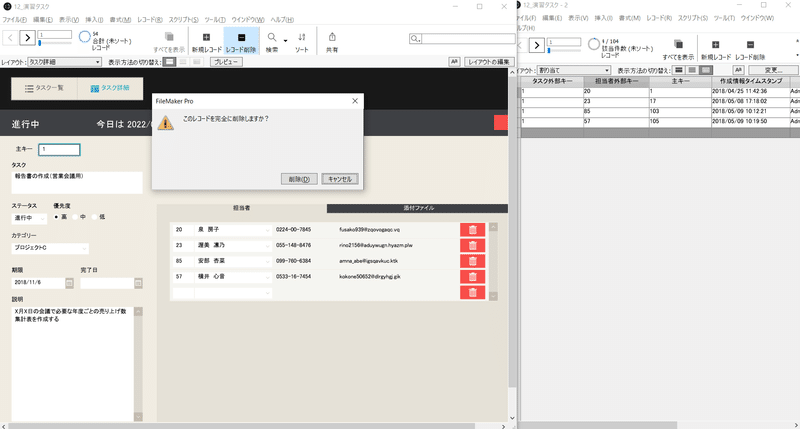
Task: Click the Find (検索) magnifier icon in toolbar
Action: tap(272, 38)
